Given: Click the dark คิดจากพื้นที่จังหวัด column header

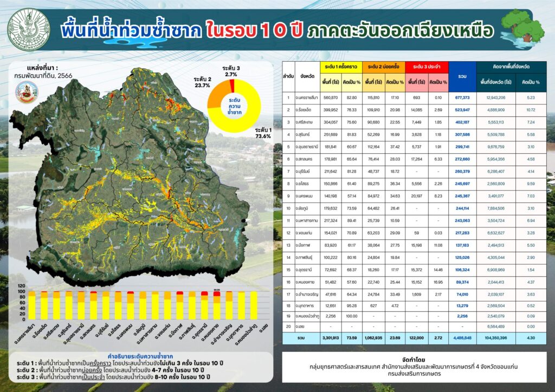Looking at the screenshot, I should point(512,66).
